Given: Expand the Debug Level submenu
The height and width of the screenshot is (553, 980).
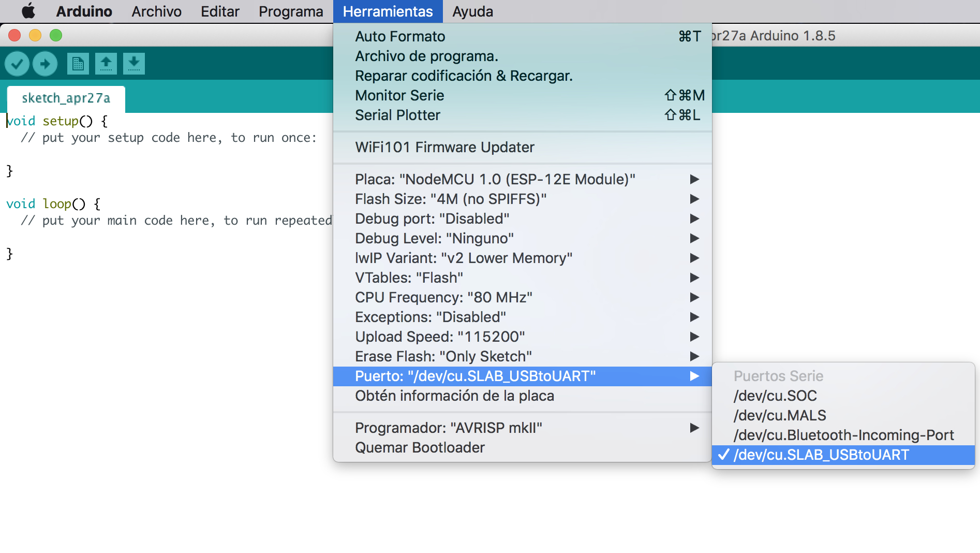Looking at the screenshot, I should pos(523,238).
